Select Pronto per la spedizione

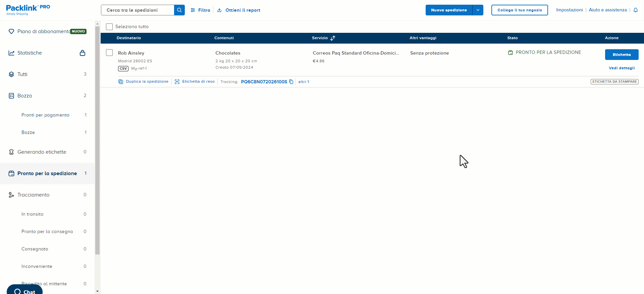[47, 173]
